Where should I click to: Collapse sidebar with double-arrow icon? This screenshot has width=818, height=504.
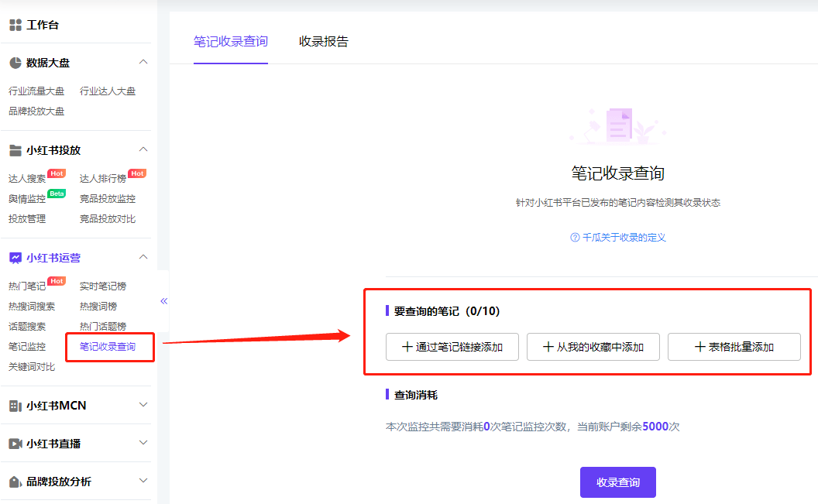(x=163, y=300)
